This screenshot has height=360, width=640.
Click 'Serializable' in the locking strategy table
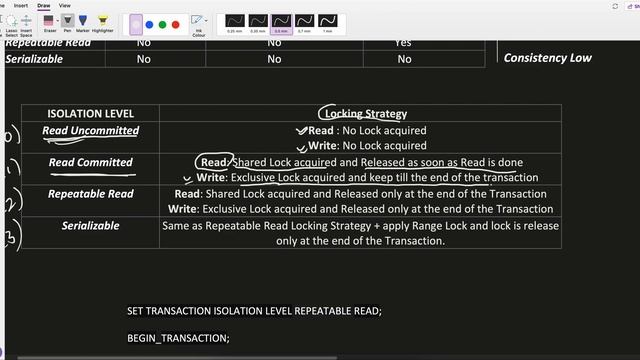[x=90, y=226]
